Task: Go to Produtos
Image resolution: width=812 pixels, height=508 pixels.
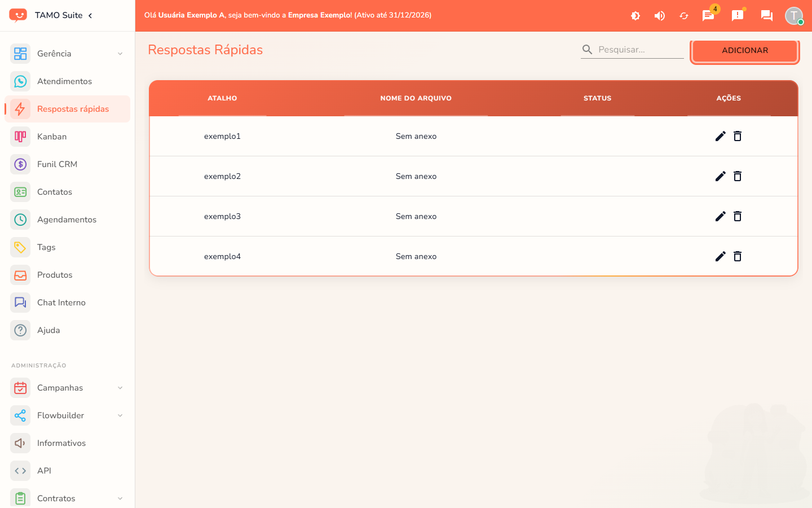Action: [x=68, y=275]
